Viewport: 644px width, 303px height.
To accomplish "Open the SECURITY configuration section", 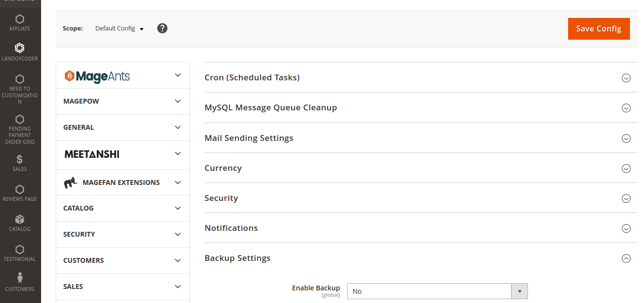I will (122, 234).
